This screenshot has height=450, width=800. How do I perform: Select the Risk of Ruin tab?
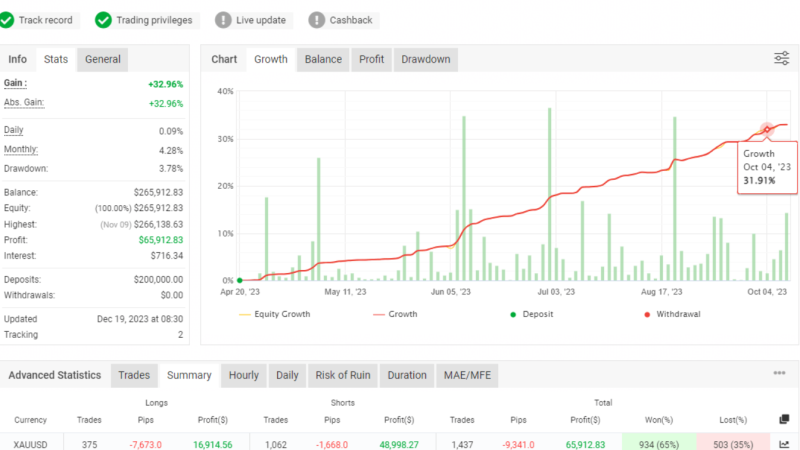coord(343,376)
